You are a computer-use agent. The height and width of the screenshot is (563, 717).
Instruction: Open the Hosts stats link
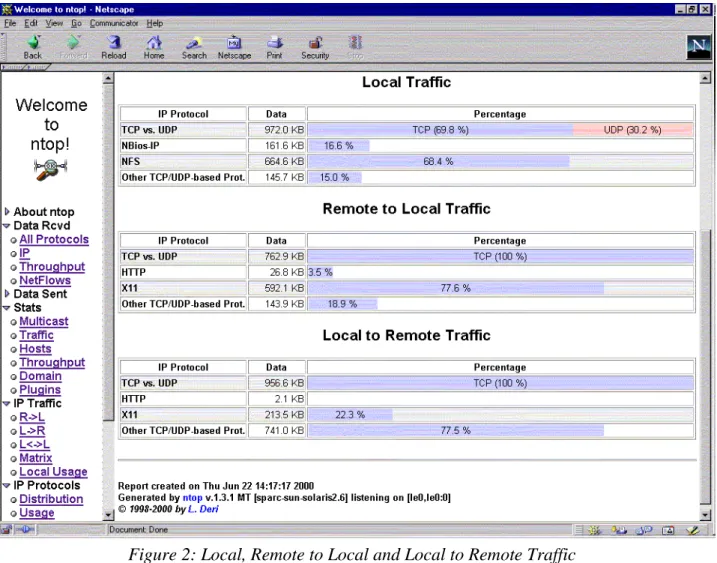click(x=35, y=349)
